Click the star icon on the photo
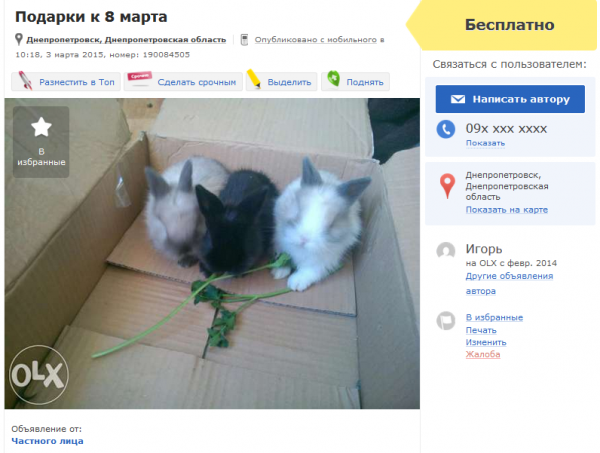 (x=41, y=127)
